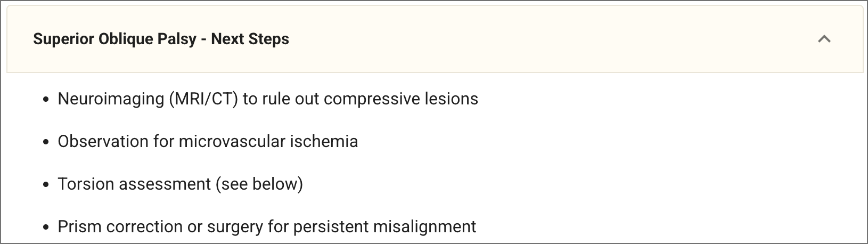Click the phrase 'persistent misalignment'

click(384, 227)
